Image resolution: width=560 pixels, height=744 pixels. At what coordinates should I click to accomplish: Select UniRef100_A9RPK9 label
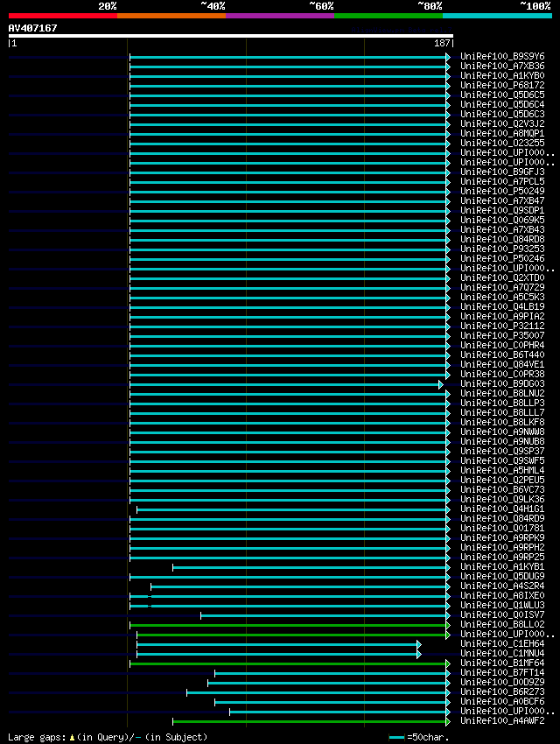502,537
